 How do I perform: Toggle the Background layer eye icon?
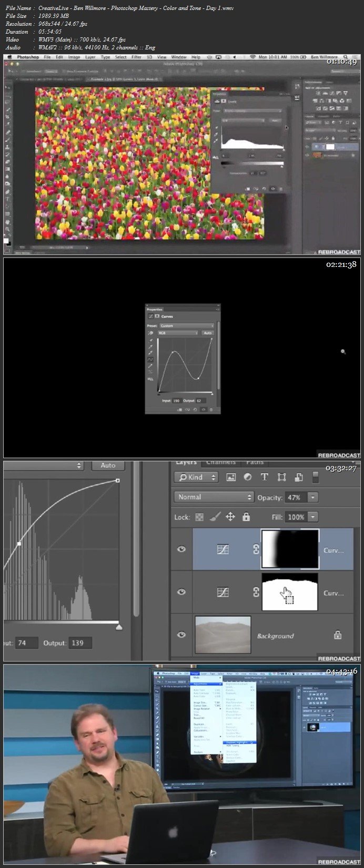(181, 635)
